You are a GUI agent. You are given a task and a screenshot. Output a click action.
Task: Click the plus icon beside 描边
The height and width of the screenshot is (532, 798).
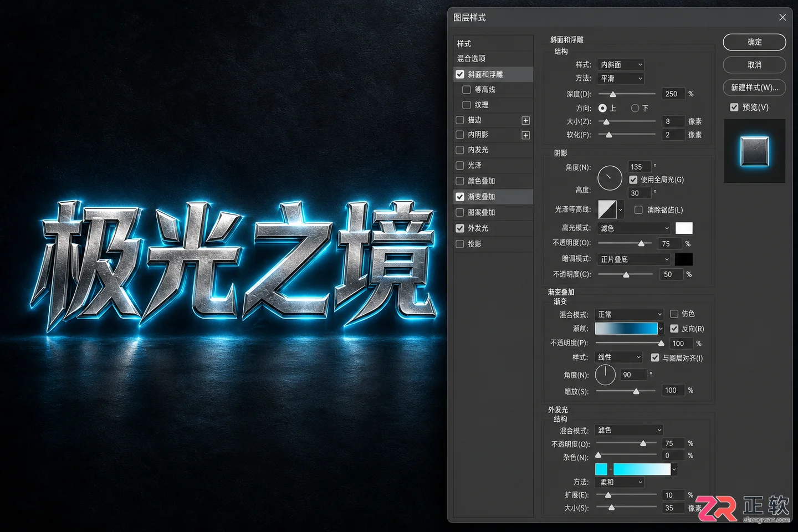[525, 120]
